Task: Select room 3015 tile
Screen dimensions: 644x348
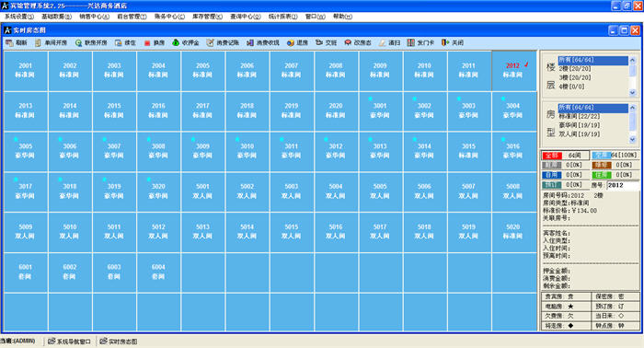Action: pos(468,151)
